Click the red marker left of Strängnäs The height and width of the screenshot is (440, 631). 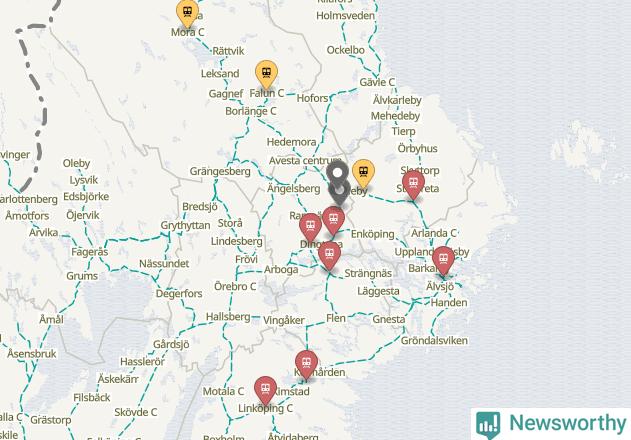pyautogui.click(x=329, y=254)
